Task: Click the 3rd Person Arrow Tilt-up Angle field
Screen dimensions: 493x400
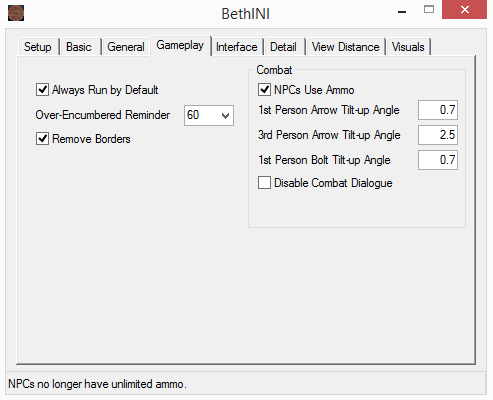Action: (438, 135)
